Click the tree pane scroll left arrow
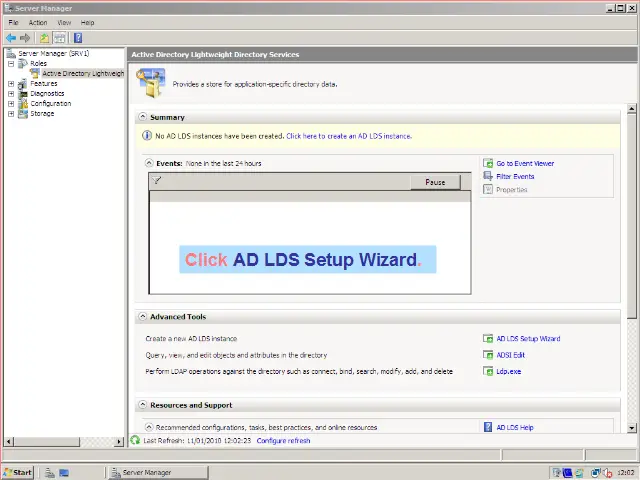This screenshot has height=480, width=640. pyautogui.click(x=9, y=441)
